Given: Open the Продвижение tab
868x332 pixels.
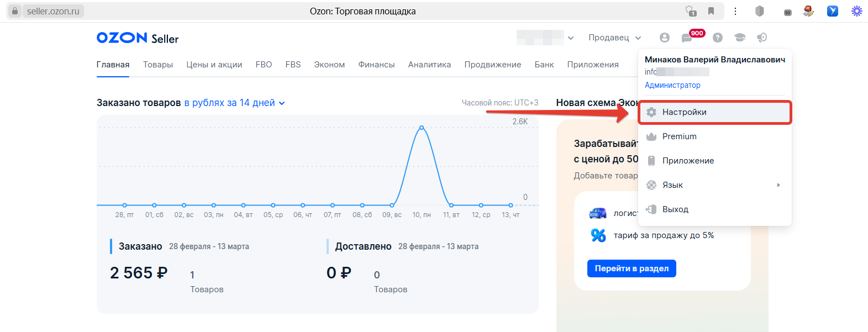Looking at the screenshot, I should point(493,65).
